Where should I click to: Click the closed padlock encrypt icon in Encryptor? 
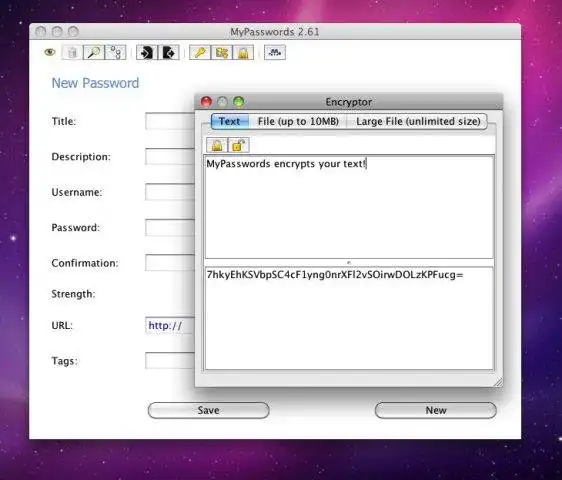(x=217, y=145)
